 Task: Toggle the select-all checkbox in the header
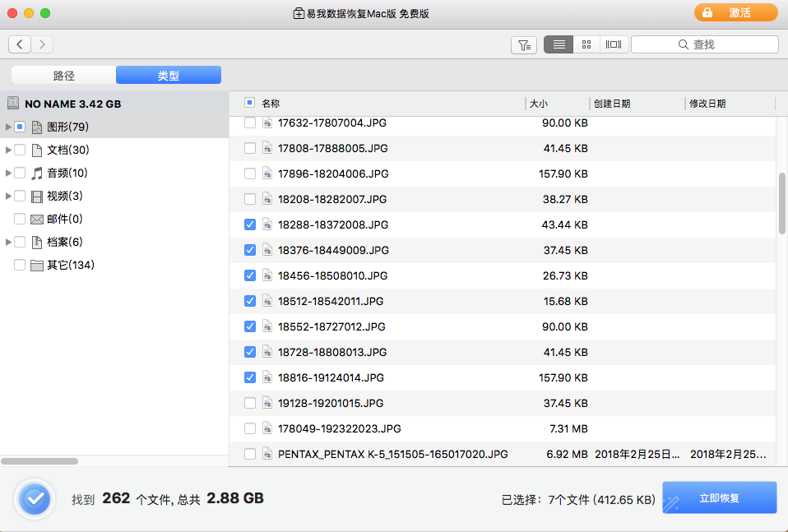249,103
